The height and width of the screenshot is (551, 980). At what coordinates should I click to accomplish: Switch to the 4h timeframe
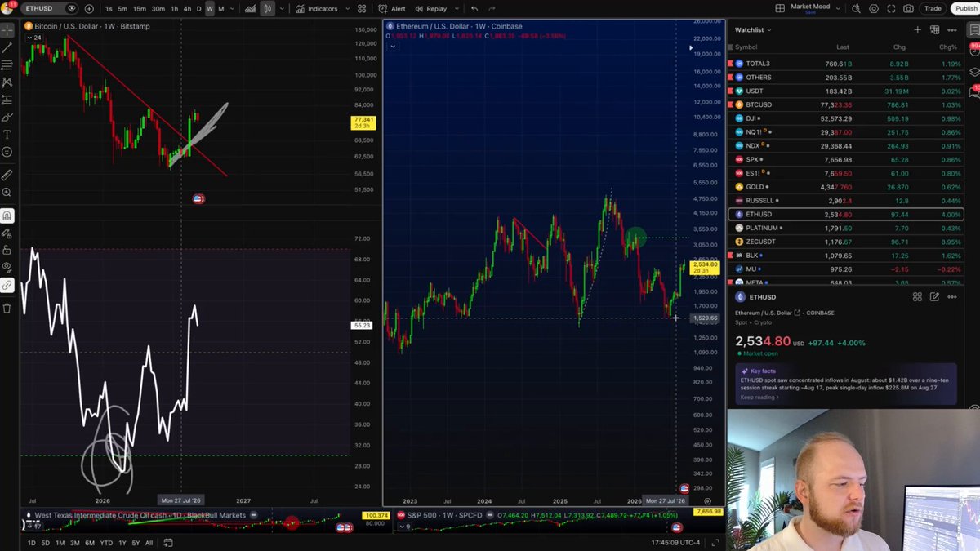coord(187,8)
